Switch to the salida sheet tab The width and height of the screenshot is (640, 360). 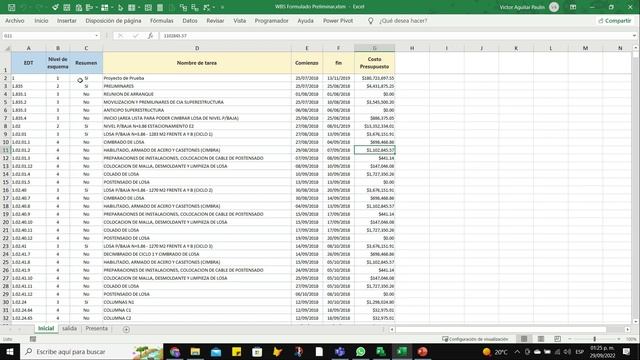tap(69, 329)
